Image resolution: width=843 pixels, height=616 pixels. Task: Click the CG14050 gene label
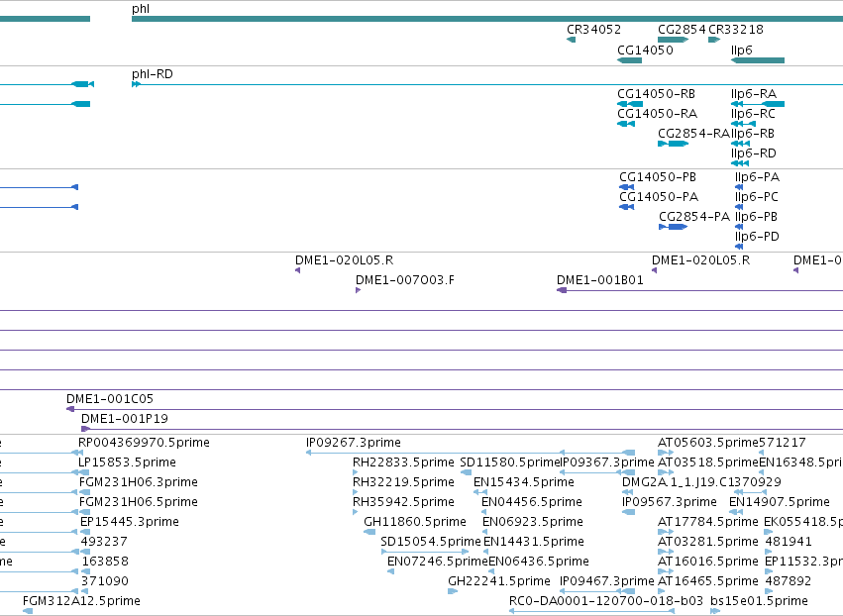(645, 51)
